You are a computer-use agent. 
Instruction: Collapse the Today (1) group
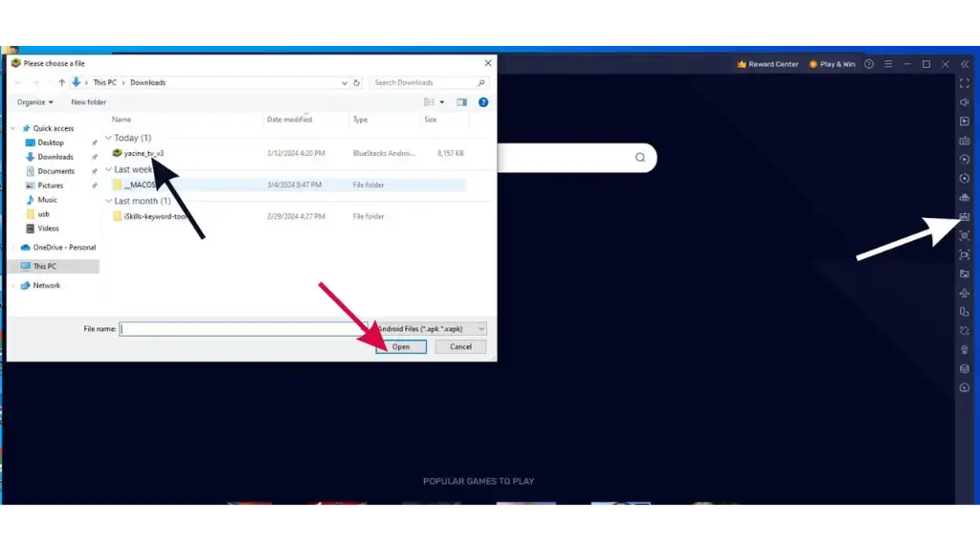pos(109,138)
